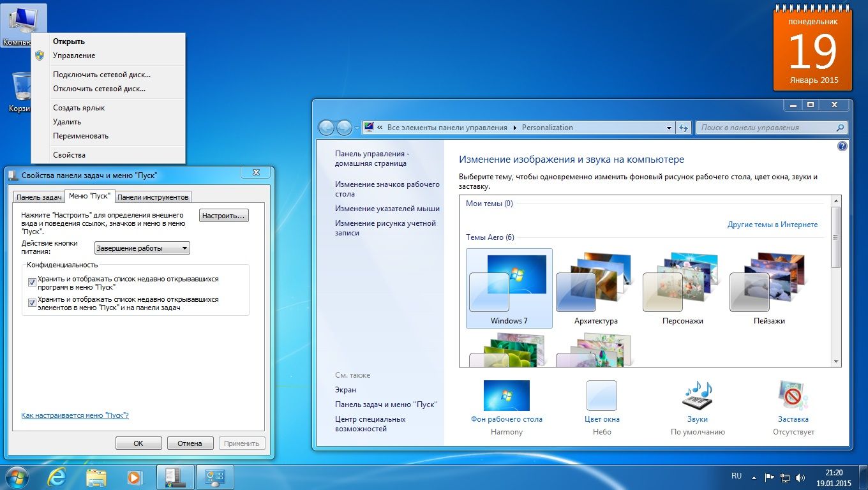
Task: Click the taskbar clock showing 21:20
Action: coord(834,477)
